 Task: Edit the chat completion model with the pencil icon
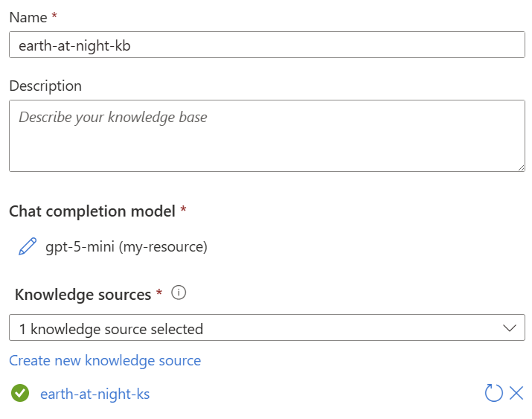(28, 246)
